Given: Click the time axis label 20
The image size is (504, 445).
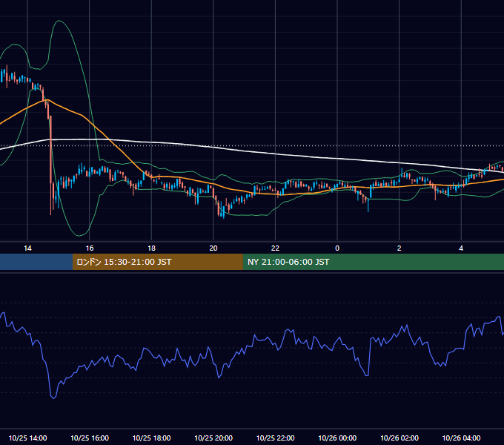Looking at the screenshot, I should [x=213, y=248].
